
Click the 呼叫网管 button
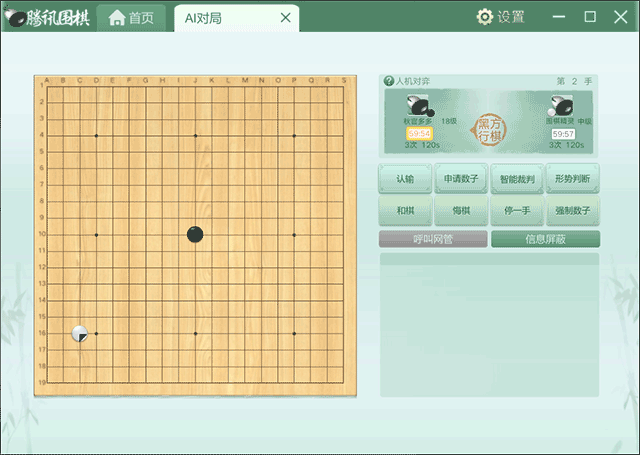[x=433, y=239]
